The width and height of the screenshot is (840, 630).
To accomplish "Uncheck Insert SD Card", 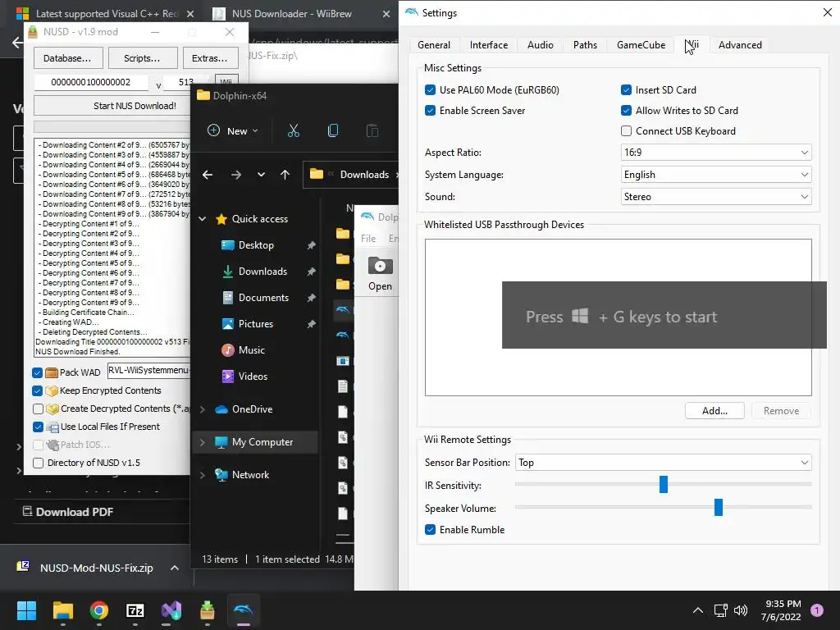I will (x=626, y=90).
